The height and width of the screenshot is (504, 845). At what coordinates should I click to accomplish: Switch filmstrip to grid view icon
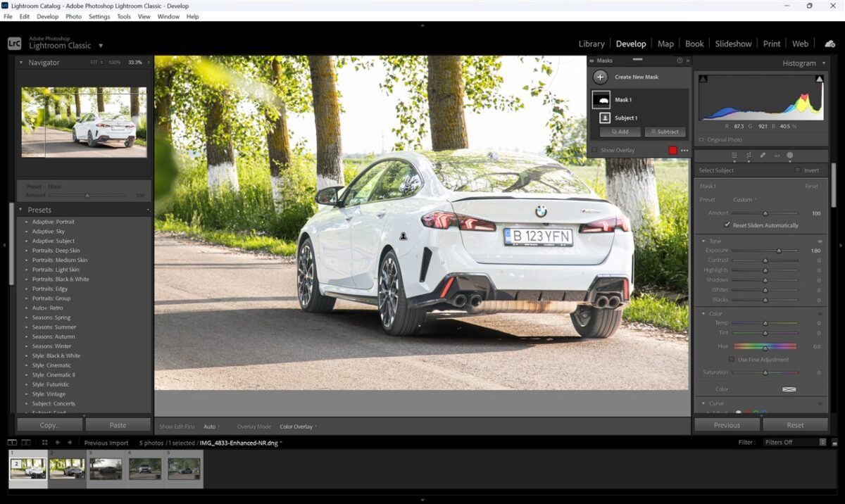coord(44,443)
